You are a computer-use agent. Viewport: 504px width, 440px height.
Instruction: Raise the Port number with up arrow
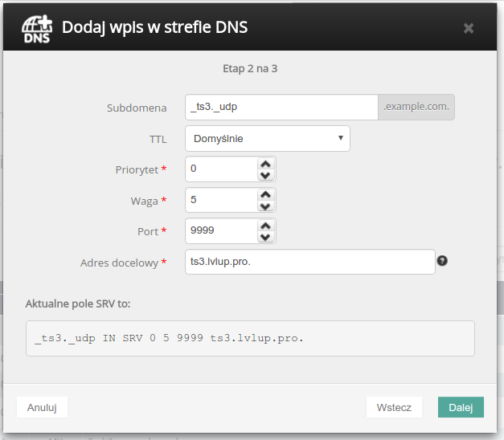click(x=266, y=226)
